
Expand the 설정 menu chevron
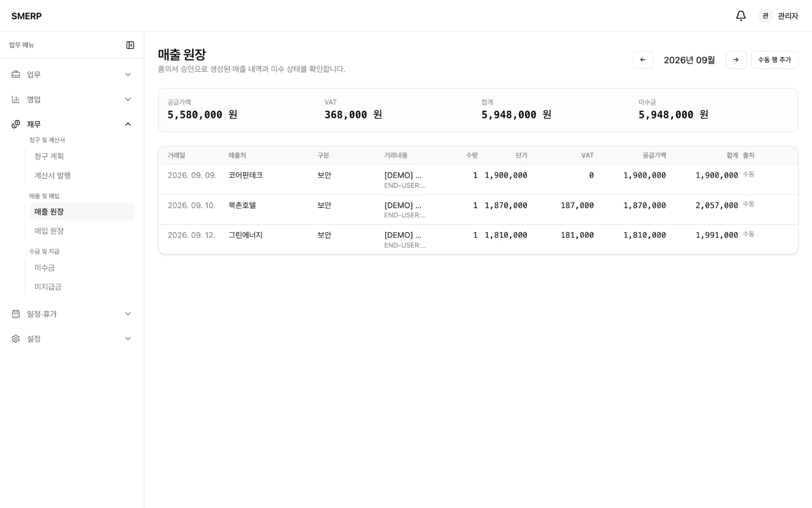(128, 339)
